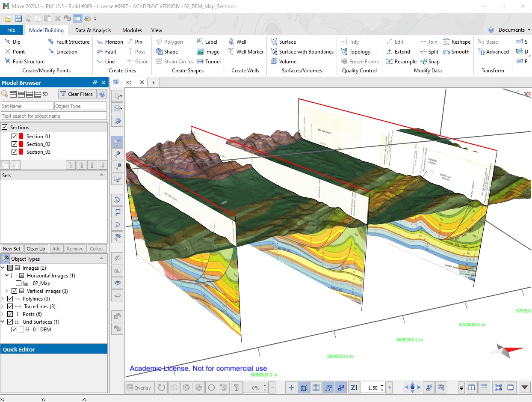Expand the Vertical Images node
Screen dimensions: 532x402
[x=7, y=291]
